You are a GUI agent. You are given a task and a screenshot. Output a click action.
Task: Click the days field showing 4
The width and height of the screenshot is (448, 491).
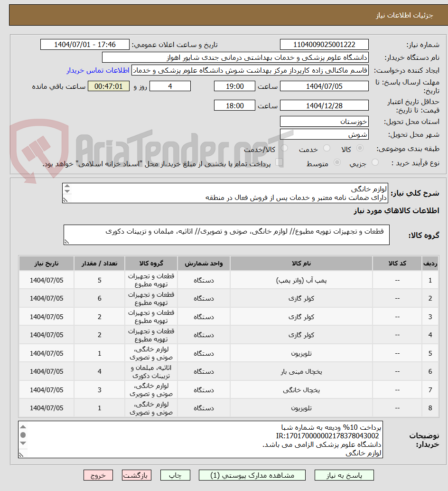(x=170, y=86)
